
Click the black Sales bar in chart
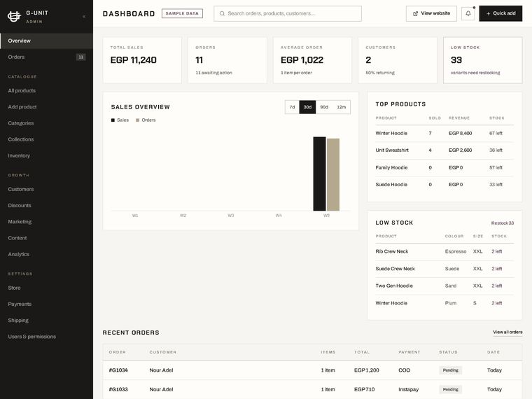pyautogui.click(x=319, y=174)
